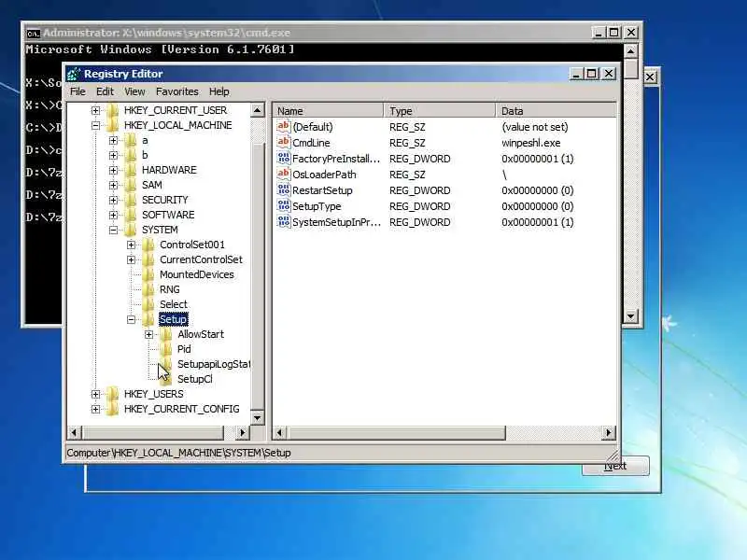Screen dimensions: 747x560
Task: Click the AllowStart folder icon
Action: (x=166, y=334)
